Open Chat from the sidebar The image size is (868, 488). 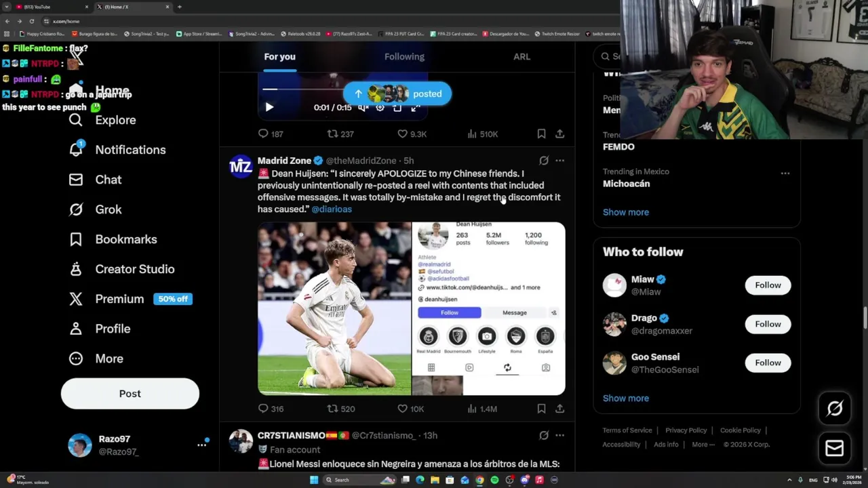coord(95,180)
